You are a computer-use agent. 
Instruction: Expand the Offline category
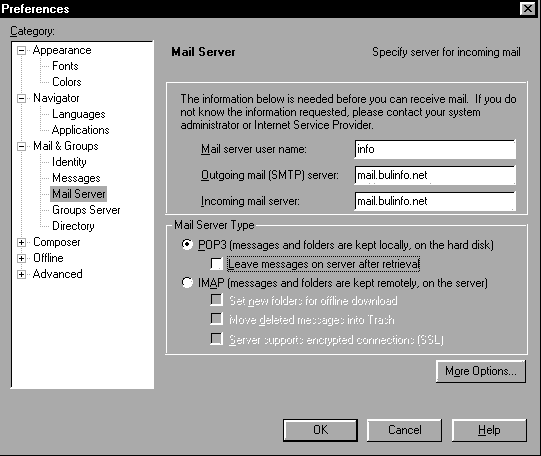coord(21,258)
